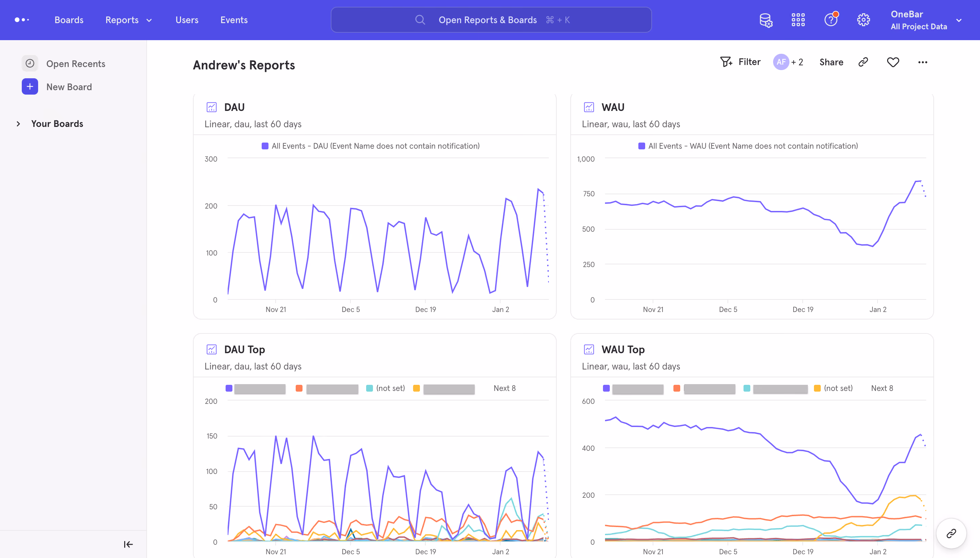Click the DAU report chart icon
This screenshot has width=980, height=558.
[212, 107]
